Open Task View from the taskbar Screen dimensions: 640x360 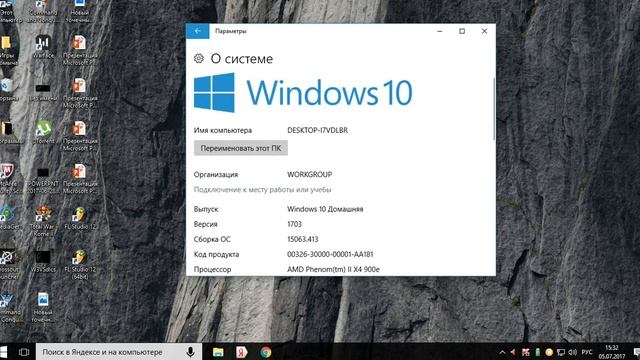click(24, 352)
